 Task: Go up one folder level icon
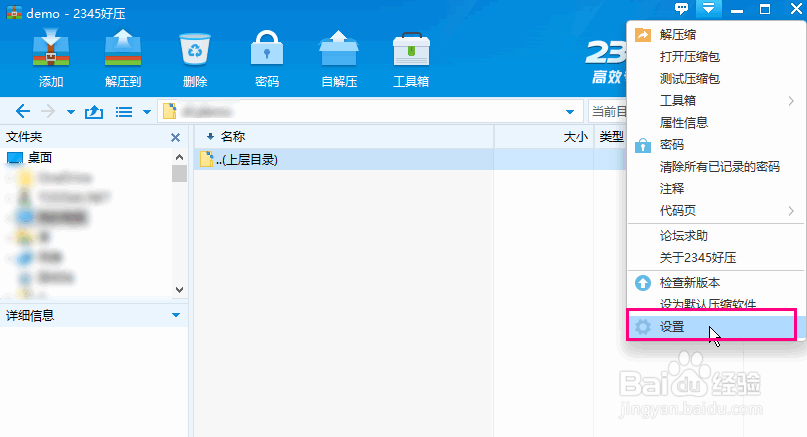click(x=94, y=111)
